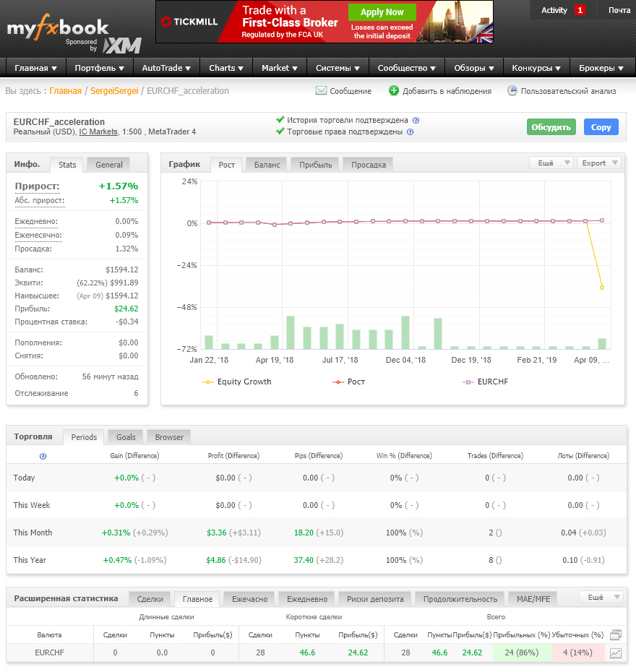Open the Periods trading tab
The height and width of the screenshot is (672, 636).
(84, 438)
